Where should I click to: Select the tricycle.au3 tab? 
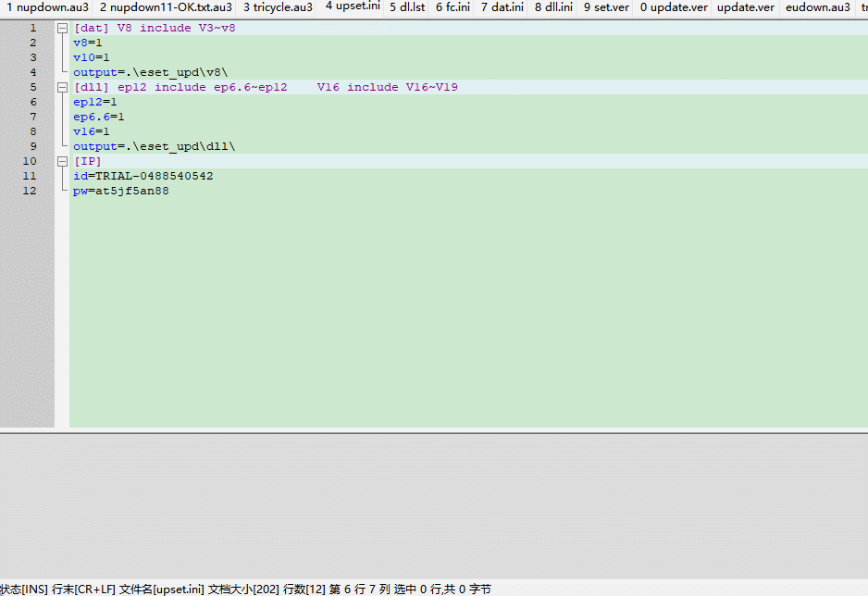click(x=278, y=7)
